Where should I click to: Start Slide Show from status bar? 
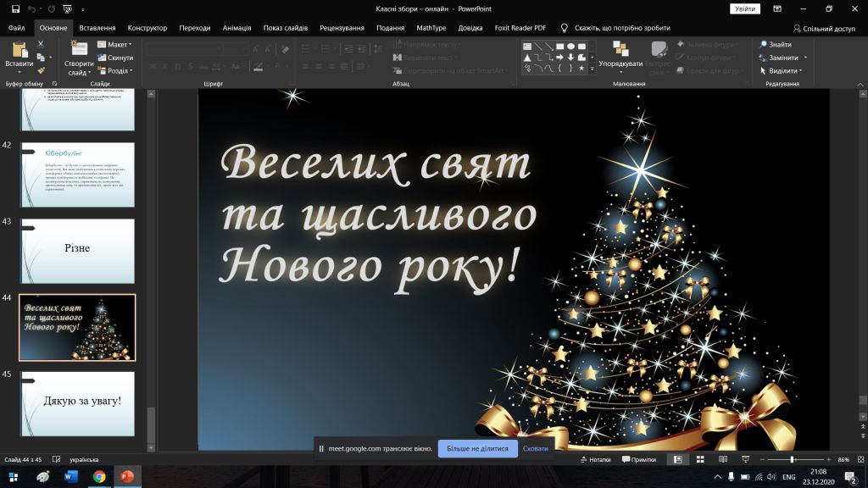(746, 460)
